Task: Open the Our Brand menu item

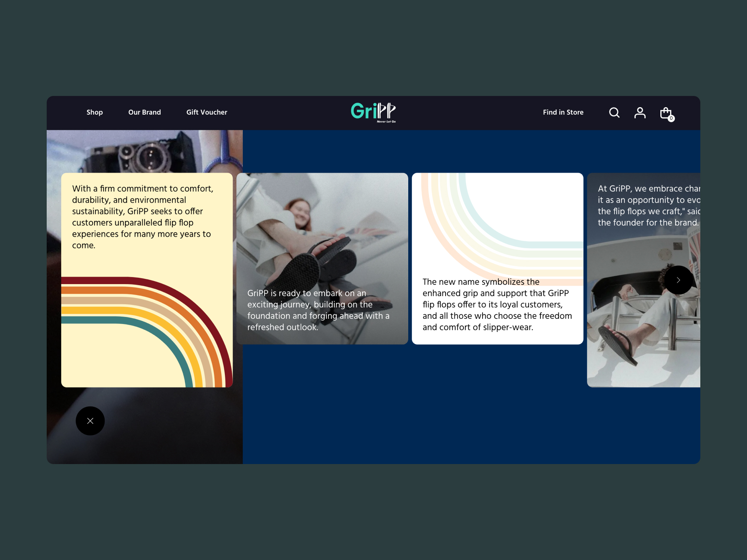Action: 145,112
